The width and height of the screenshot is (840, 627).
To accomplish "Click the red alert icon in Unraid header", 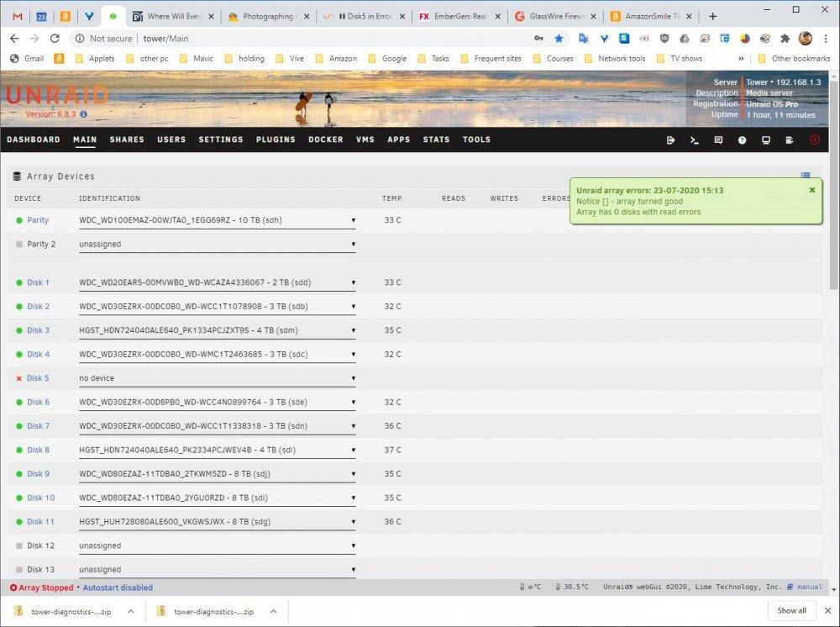I will [x=814, y=140].
